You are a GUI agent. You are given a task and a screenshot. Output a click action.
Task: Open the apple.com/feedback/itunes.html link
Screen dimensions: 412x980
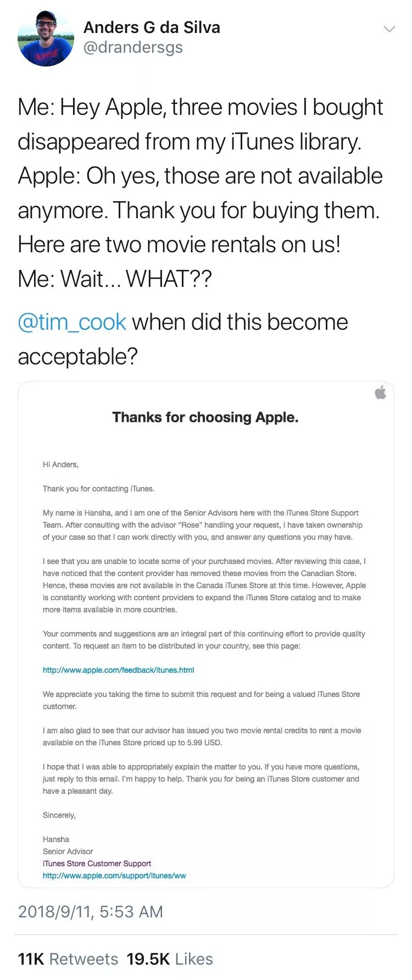click(118, 670)
